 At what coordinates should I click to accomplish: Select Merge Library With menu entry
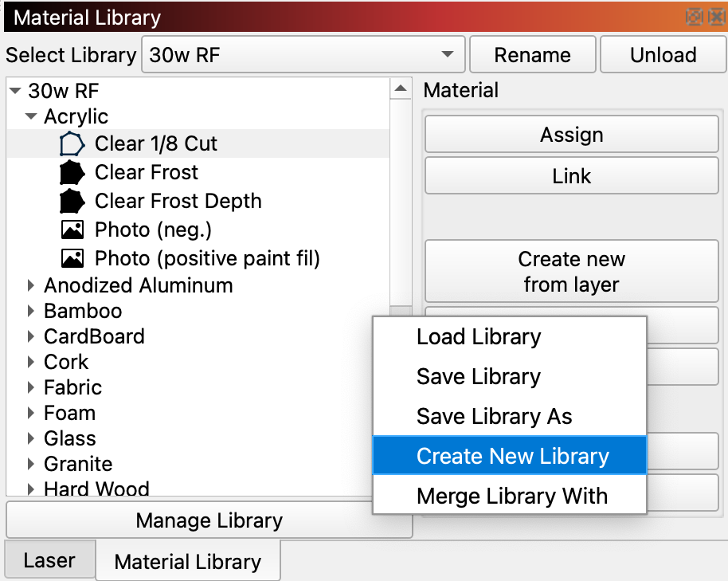pos(511,497)
